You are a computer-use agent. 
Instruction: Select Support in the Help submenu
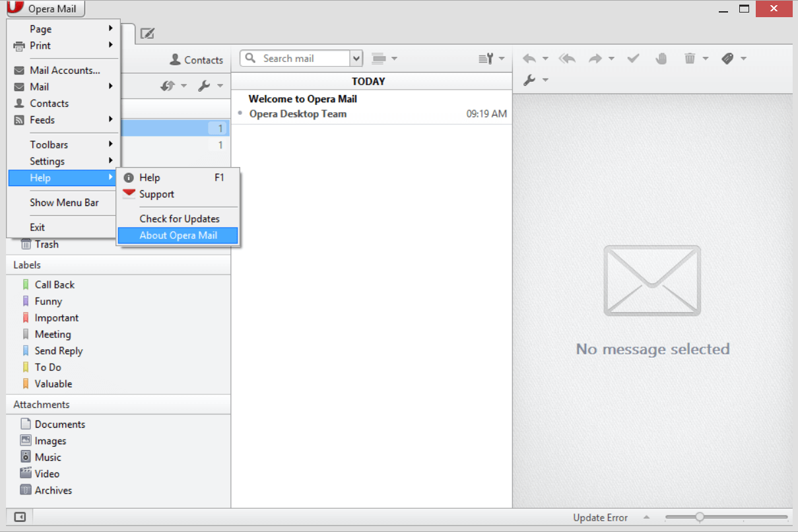click(x=178, y=194)
